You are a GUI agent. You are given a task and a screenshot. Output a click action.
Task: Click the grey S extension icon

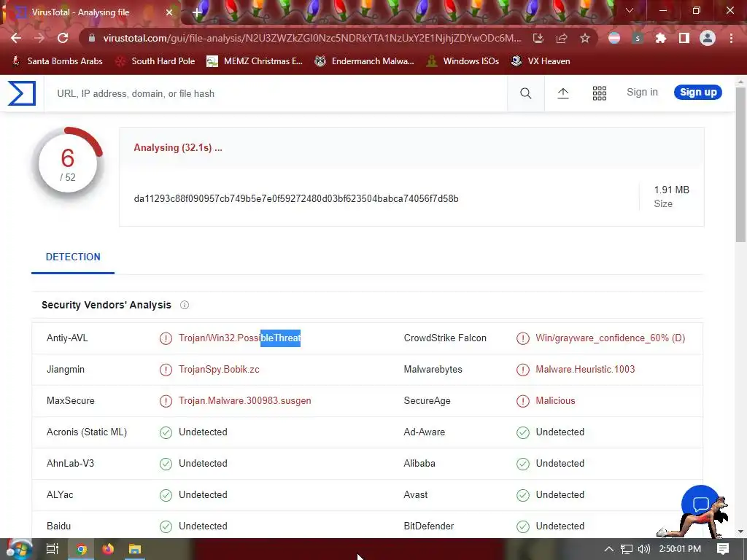coord(638,38)
